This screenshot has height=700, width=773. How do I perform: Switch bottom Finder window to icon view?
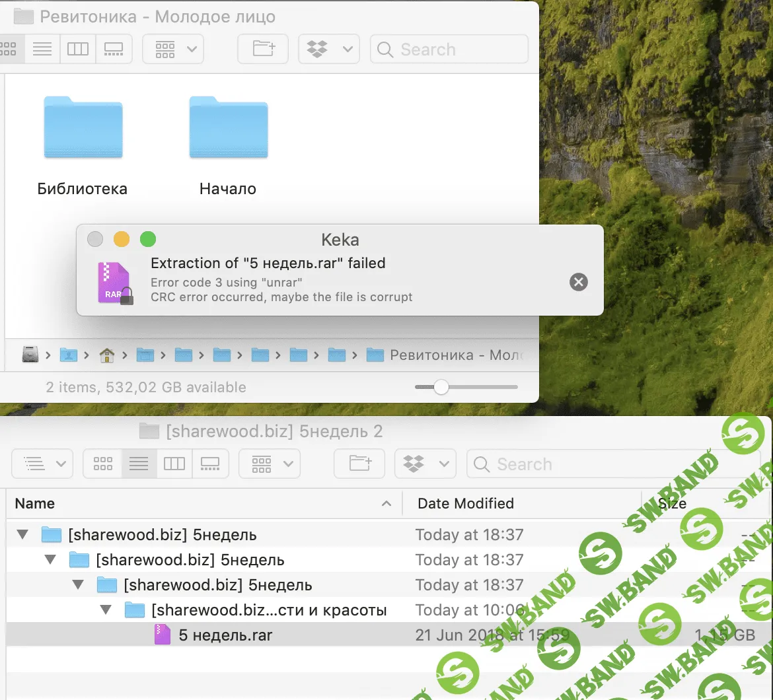(103, 464)
